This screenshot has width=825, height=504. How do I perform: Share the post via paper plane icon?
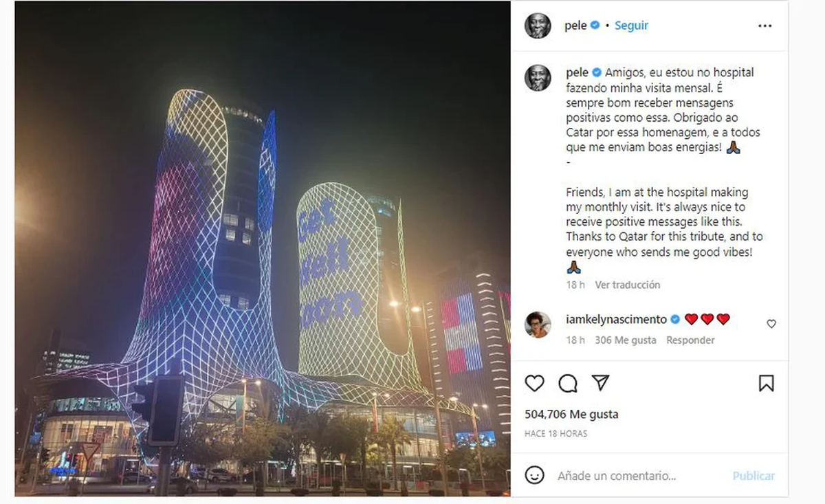pyautogui.click(x=601, y=382)
